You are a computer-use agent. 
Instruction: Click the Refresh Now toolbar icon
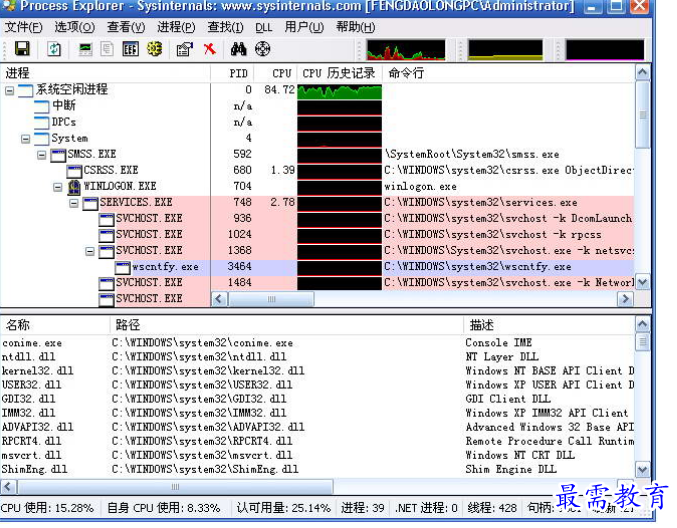(x=54, y=48)
